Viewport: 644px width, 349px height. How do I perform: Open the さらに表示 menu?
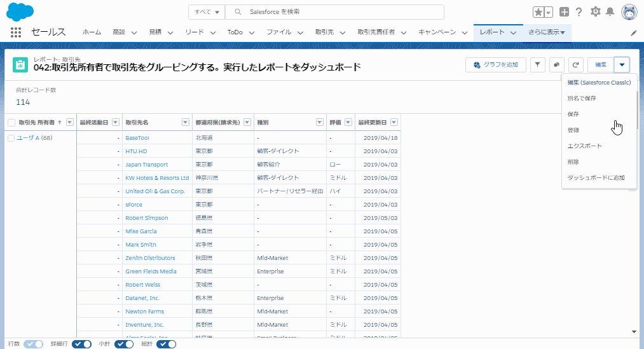tap(547, 32)
